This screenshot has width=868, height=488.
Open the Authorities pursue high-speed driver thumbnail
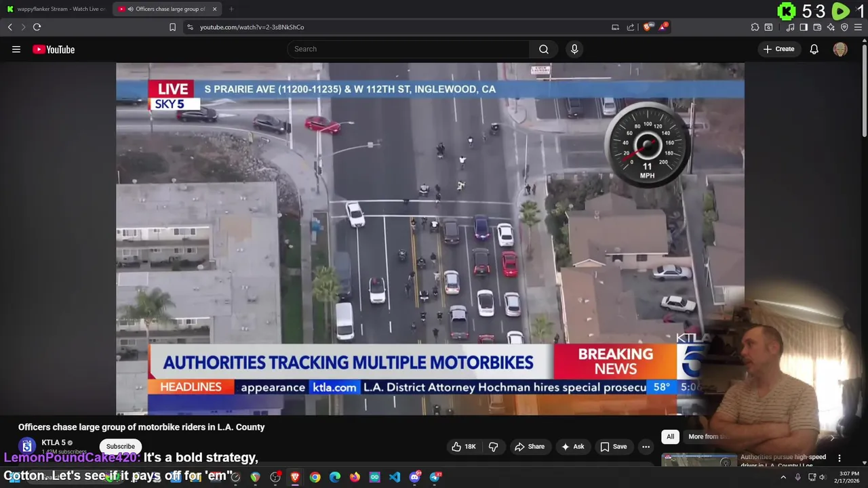coord(699,461)
